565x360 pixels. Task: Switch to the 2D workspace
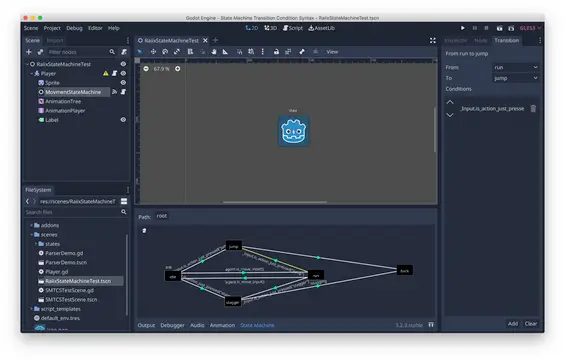[x=252, y=28]
